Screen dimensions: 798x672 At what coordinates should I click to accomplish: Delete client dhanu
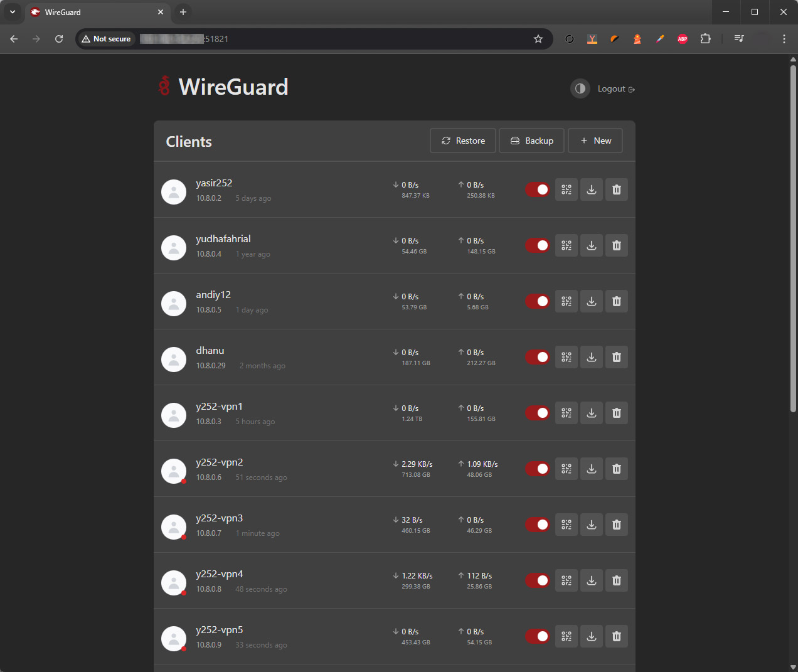click(617, 357)
